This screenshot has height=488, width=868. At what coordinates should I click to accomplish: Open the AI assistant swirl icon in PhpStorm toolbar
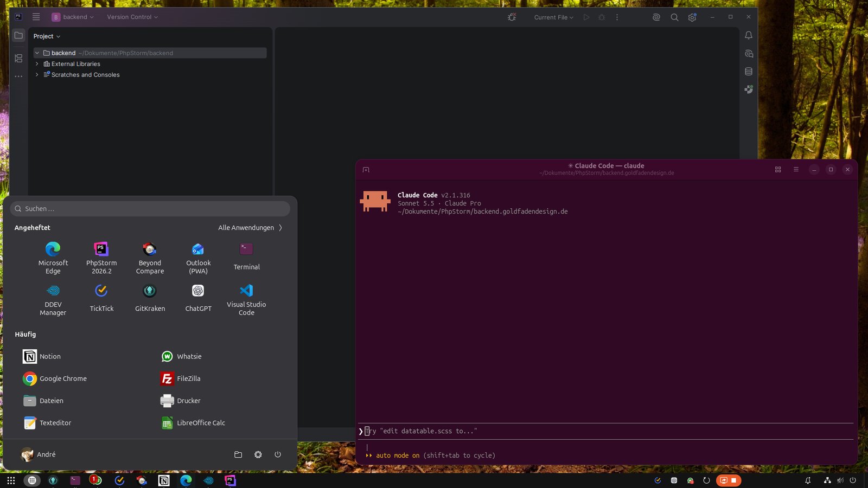656,17
